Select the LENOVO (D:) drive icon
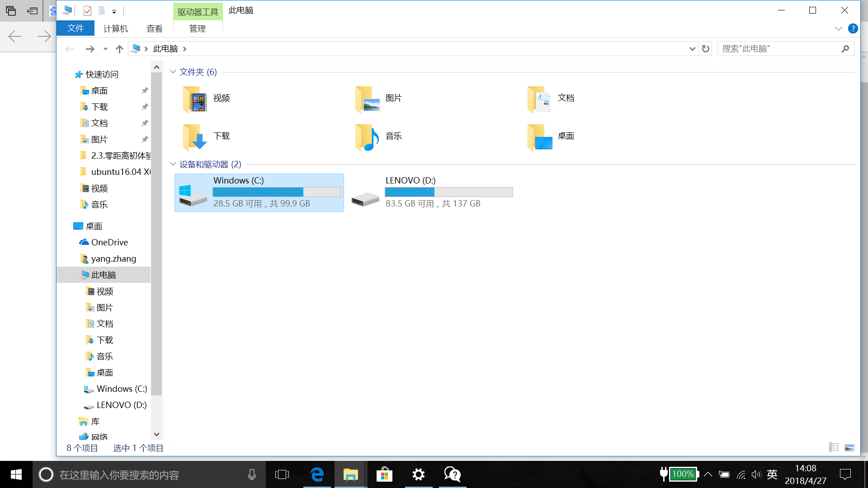This screenshot has width=868, height=488. click(365, 198)
